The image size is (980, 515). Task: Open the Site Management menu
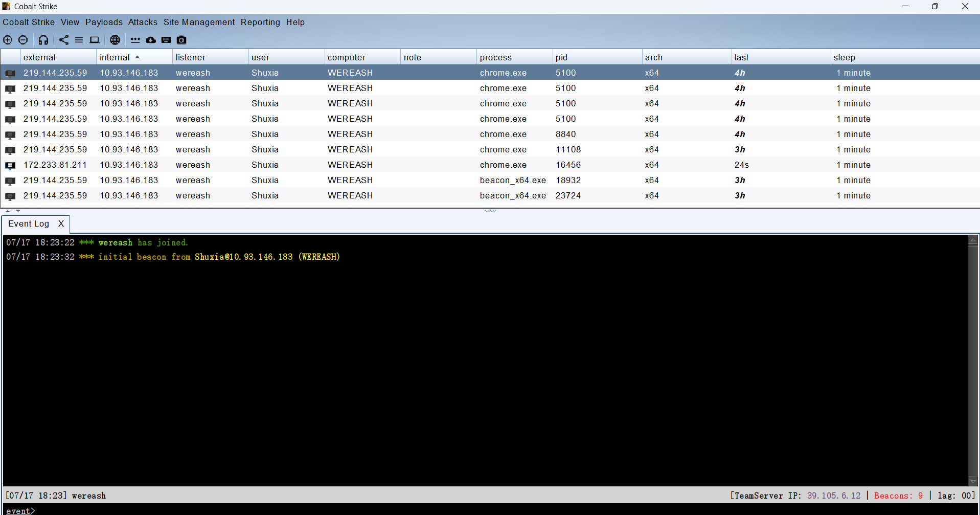click(x=199, y=22)
